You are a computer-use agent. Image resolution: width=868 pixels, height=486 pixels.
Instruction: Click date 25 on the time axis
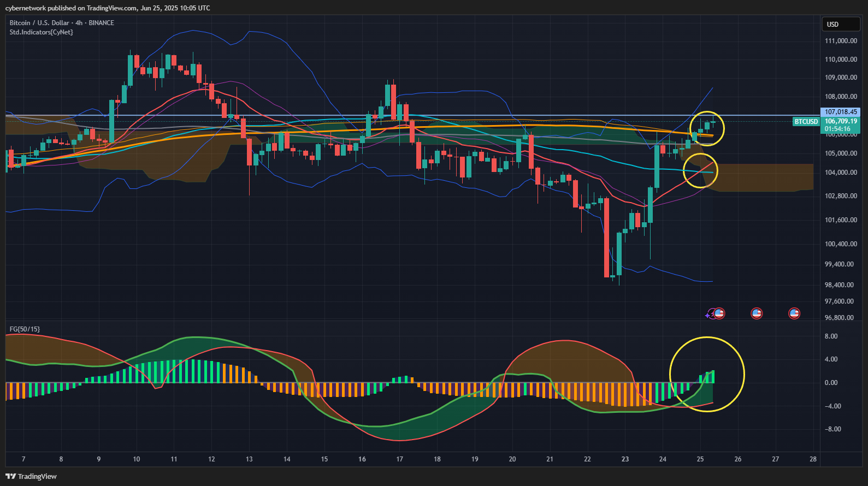point(700,459)
